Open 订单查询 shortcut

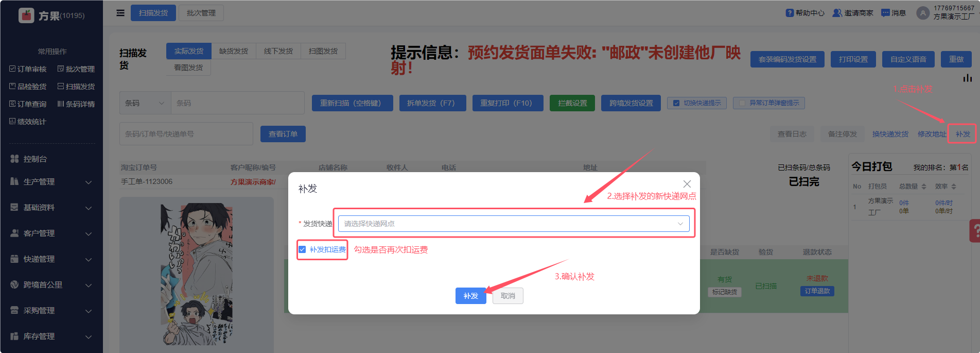point(28,104)
